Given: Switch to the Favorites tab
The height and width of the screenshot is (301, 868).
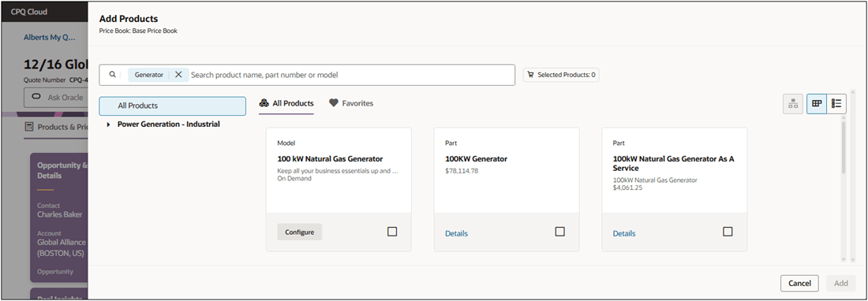Looking at the screenshot, I should tap(351, 103).
